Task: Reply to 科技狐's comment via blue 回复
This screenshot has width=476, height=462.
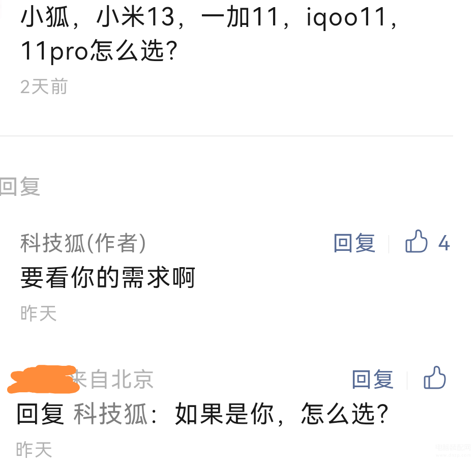Action: (x=354, y=243)
